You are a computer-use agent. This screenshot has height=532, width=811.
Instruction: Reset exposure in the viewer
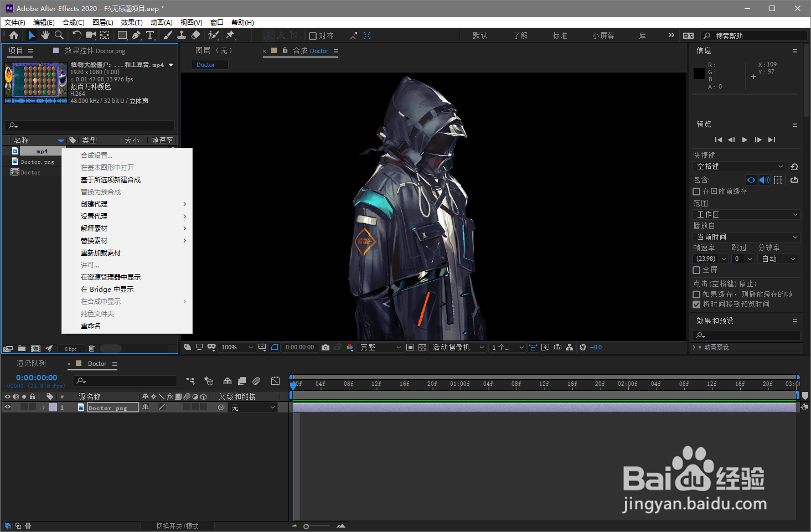tap(583, 348)
